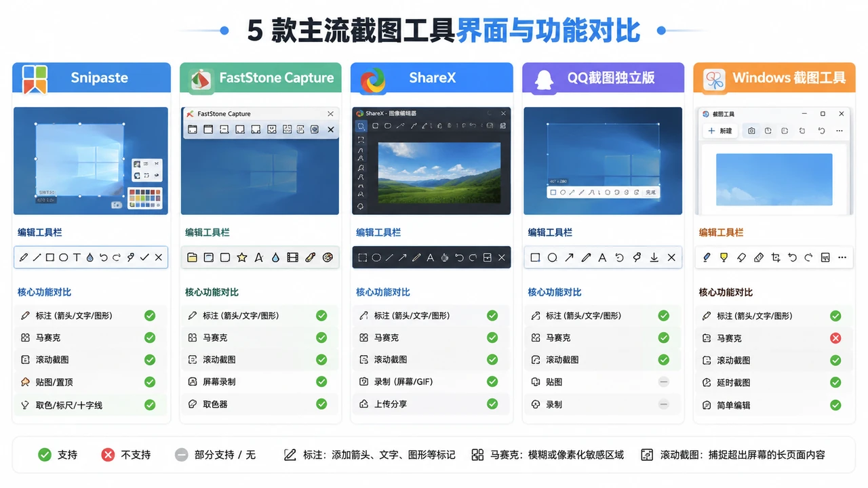Open the color palette icon in FastStone toolbar

pos(328,258)
